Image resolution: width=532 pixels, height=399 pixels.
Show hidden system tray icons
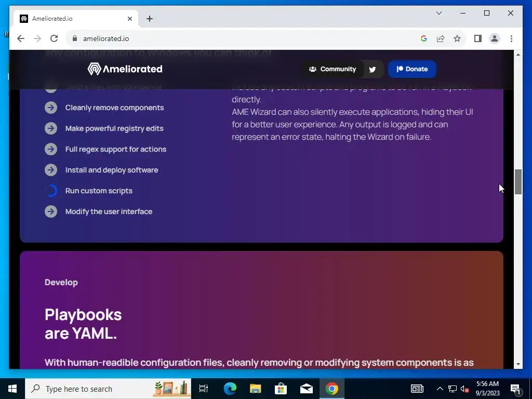click(440, 389)
